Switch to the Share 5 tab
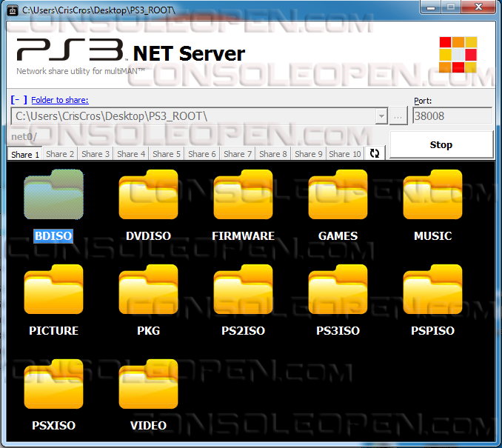This screenshot has height=448, width=502. 167,154
